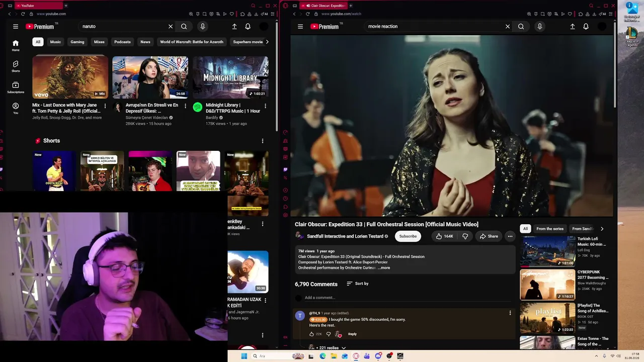Select the Podcasts filter chip
Screen dimensions: 644x362
[122, 42]
